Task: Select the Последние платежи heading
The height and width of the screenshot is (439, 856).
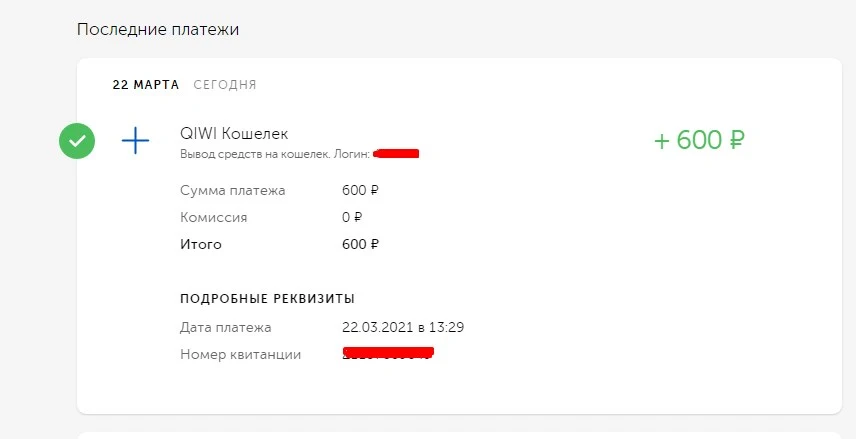Action: [158, 29]
